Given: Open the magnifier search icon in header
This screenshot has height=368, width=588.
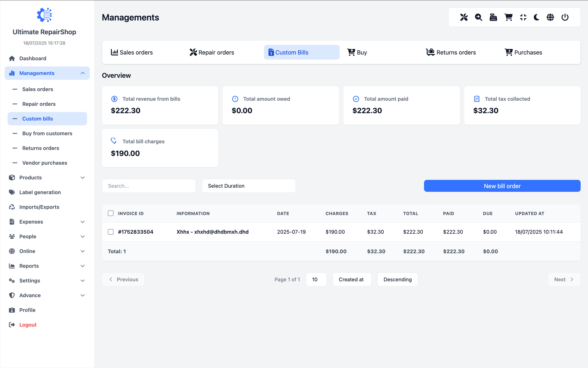Looking at the screenshot, I should (479, 17).
